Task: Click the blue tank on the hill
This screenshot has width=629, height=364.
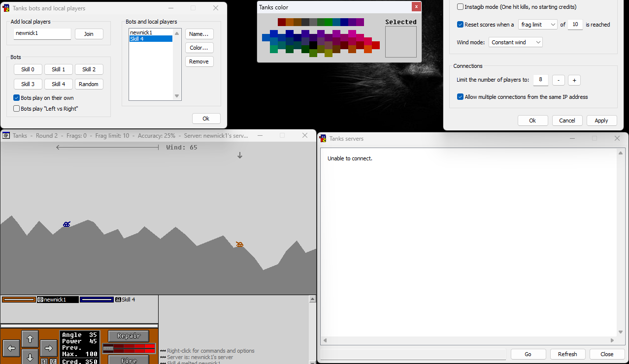Action: (66, 224)
